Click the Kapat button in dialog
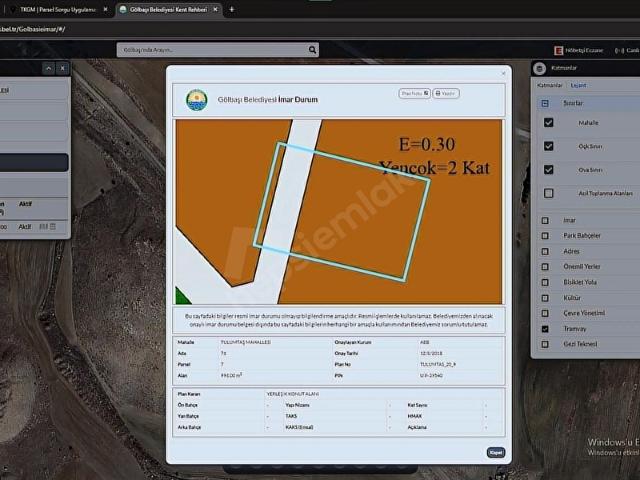The width and height of the screenshot is (640, 480). click(495, 452)
